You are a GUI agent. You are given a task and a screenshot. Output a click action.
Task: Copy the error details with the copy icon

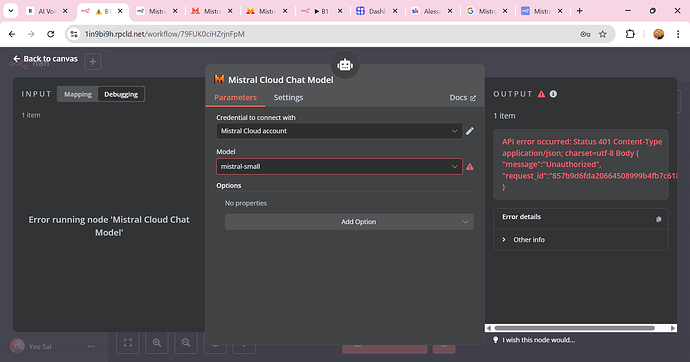coord(658,219)
